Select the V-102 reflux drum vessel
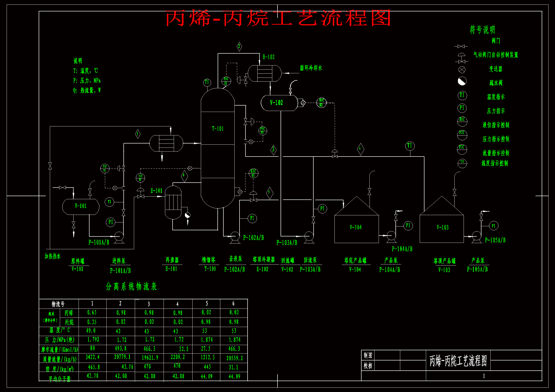Image resolution: width=555 pixels, height=392 pixels. pos(279,103)
